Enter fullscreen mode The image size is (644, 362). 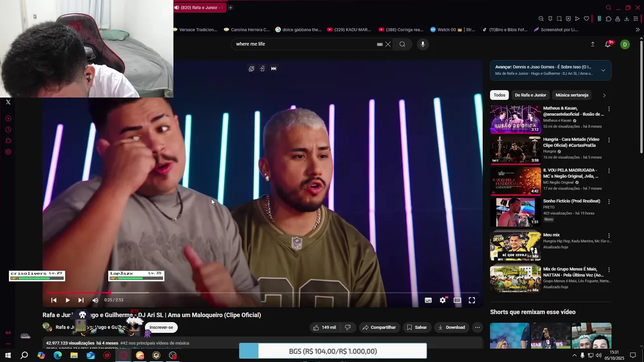coord(472,300)
